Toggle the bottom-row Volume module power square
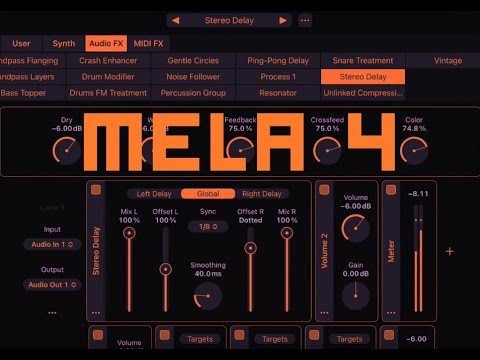This screenshot has height=360, width=480. (98, 335)
